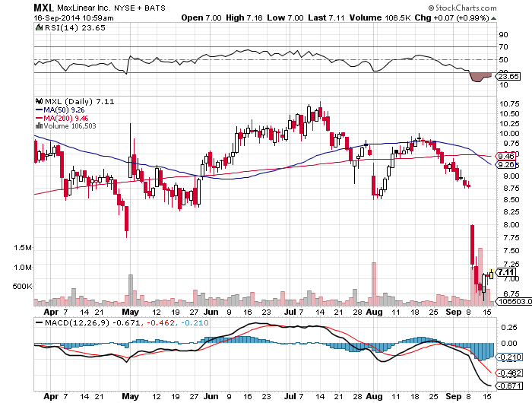Click the 9.26 MA(50) price tag on right axis
Screen dimensions: 532x403
pos(505,165)
